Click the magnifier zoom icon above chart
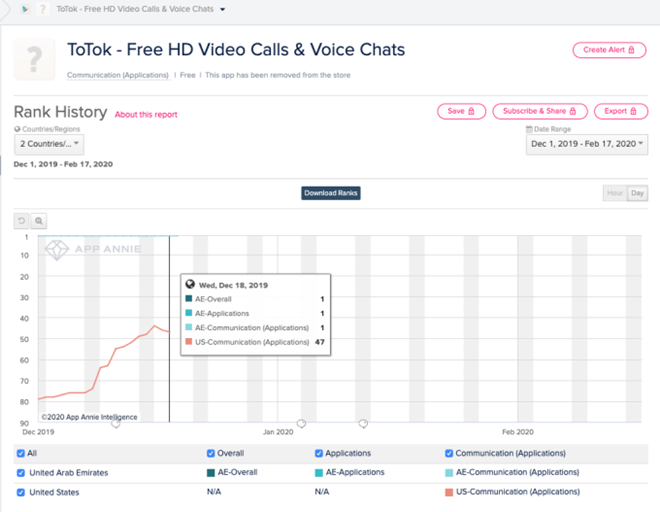Viewport: 660px width, 512px height. 39,220
